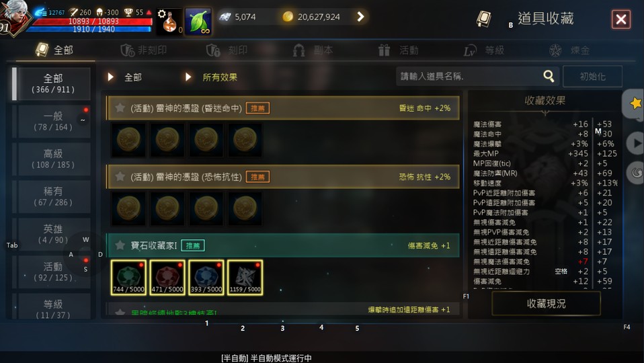The height and width of the screenshot is (363, 644).
Task: Select the red gem 471/5000 item
Action: (167, 277)
